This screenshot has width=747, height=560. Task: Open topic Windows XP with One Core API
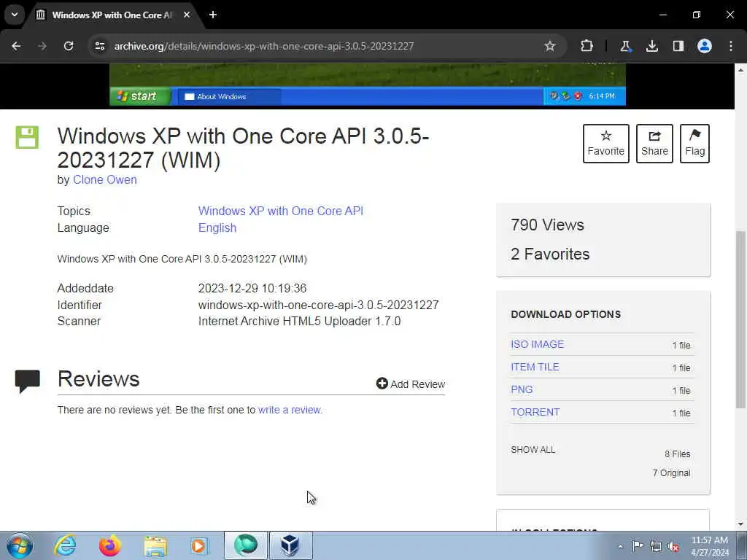tap(281, 211)
